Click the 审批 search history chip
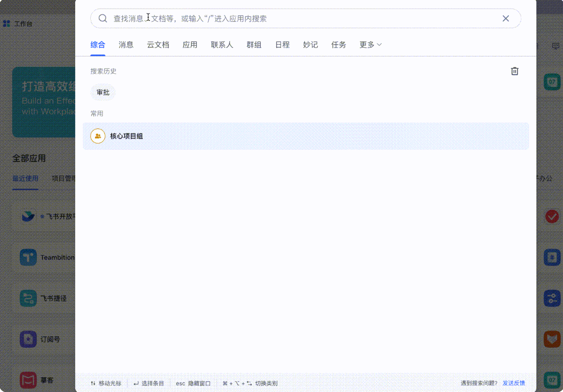The image size is (563, 392). 103,92
